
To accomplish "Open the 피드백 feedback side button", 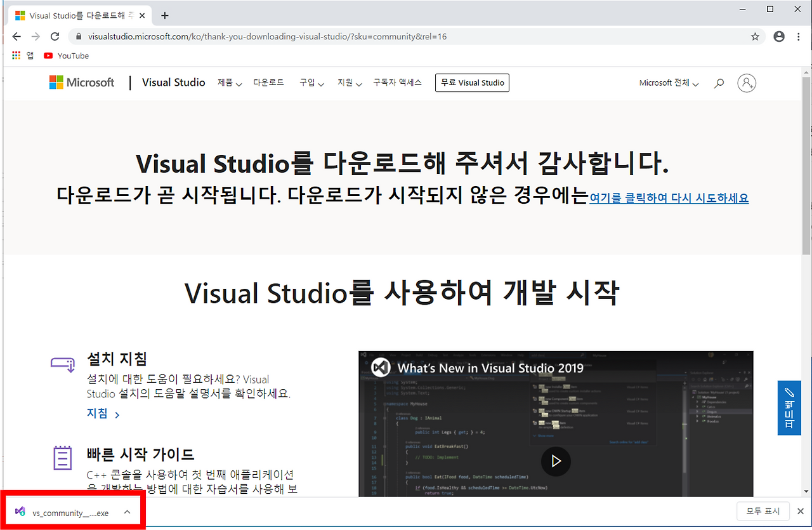I will coord(789,408).
